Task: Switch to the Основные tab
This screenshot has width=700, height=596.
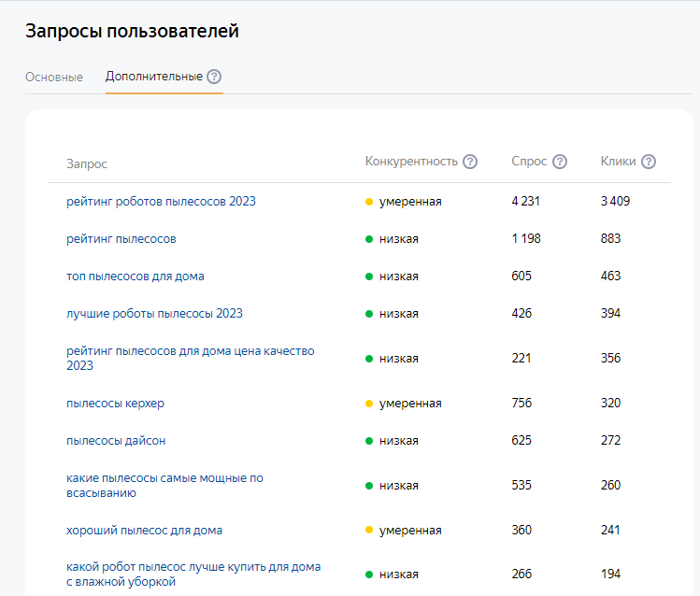Action: 54,77
